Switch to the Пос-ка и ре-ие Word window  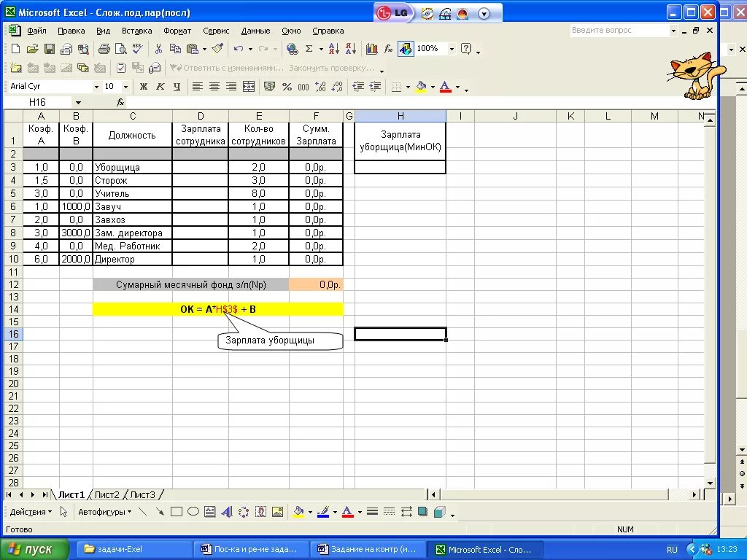coord(251,549)
